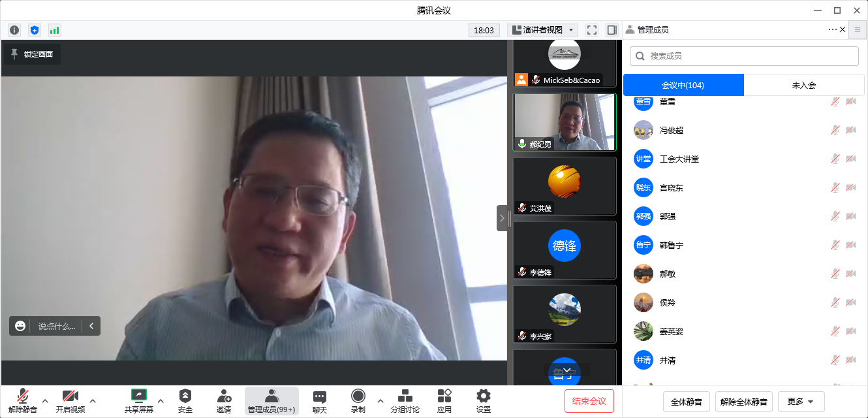Screen dimensions: 868x418
Task: Open 分组讨论 breakout rooms
Action: pyautogui.click(x=405, y=400)
